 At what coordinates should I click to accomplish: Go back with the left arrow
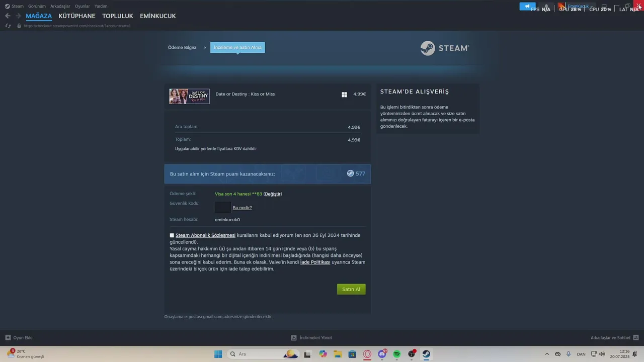point(8,16)
